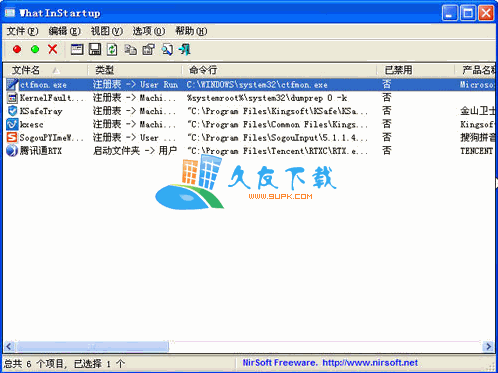Click the SogouPYImeW orange S icon

[x=12, y=137]
